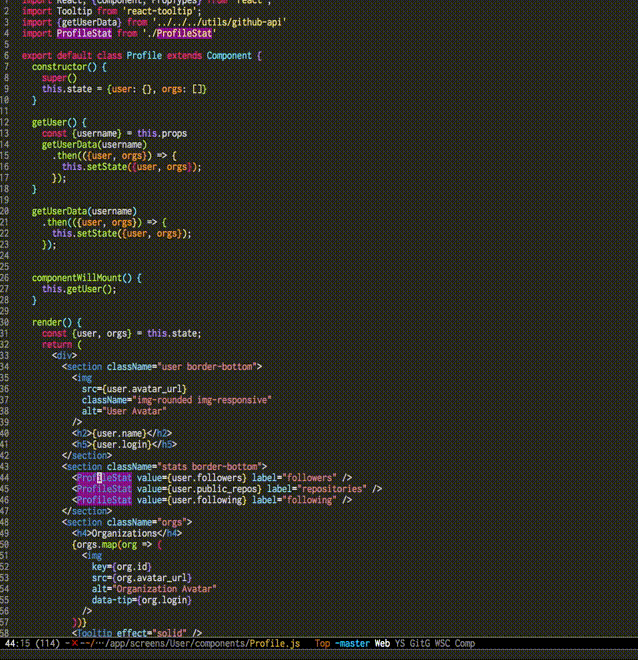Click the Top buffer position indicator
Viewport: 638px width, 660px height.
point(323,644)
